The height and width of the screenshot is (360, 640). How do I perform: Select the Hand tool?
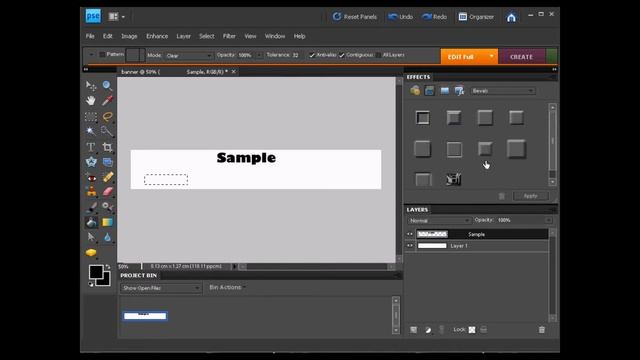coord(91,100)
